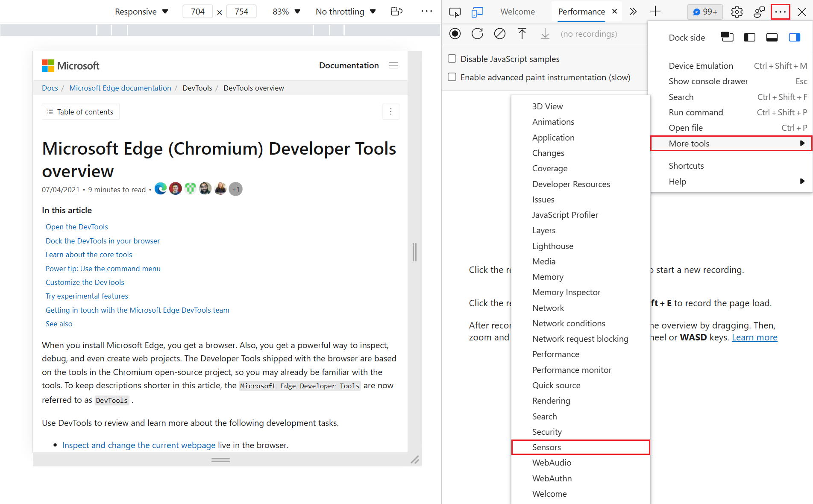Undock DevTools into separate window
Screen dimensions: 813x504
pyautogui.click(x=727, y=38)
